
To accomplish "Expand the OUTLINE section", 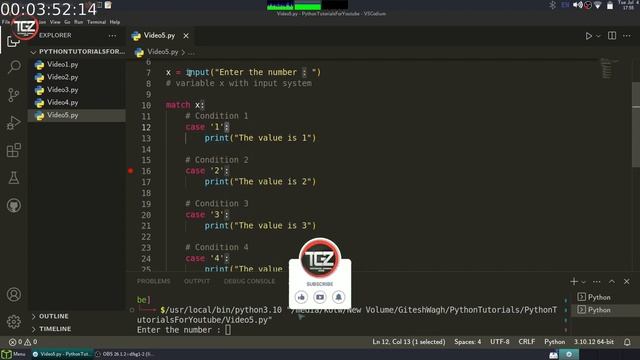I will point(76,316).
